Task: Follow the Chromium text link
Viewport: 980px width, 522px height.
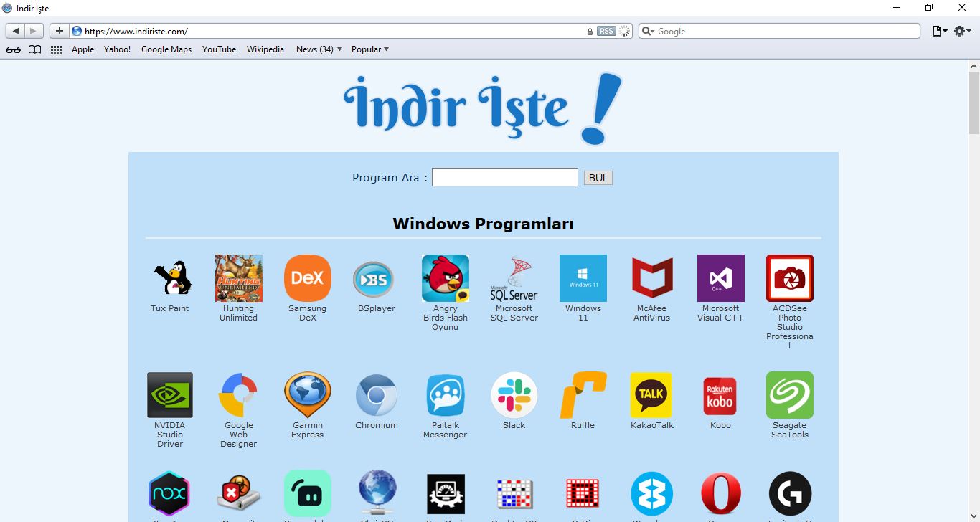Action: [377, 425]
